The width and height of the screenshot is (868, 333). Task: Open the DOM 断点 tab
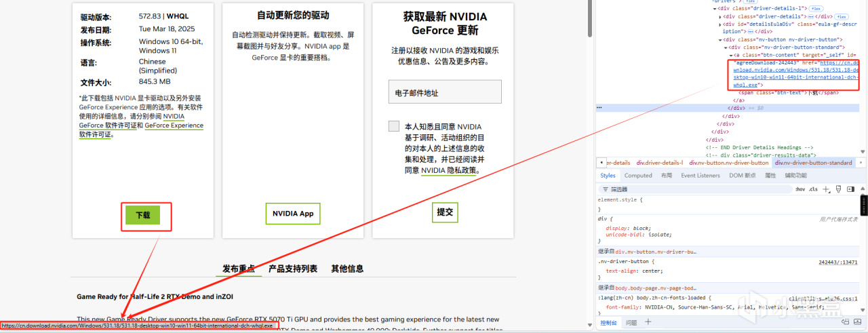(x=743, y=176)
